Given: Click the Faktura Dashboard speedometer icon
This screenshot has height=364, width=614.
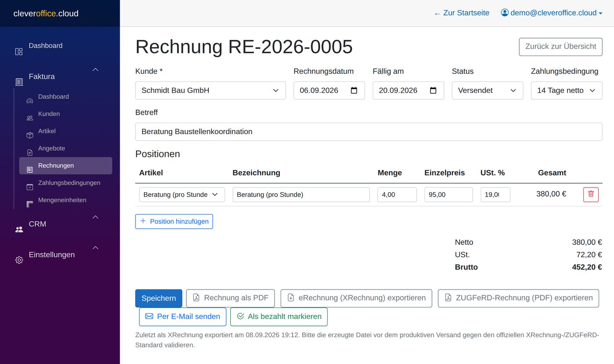Looking at the screenshot, I should pyautogui.click(x=30, y=101).
